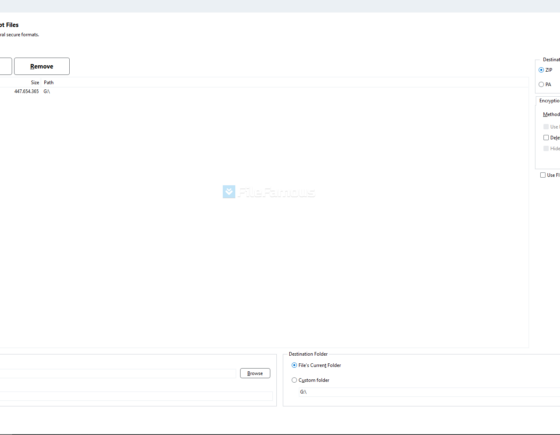This screenshot has height=435, width=560.
Task: Sort the file list by Size column
Action: point(35,82)
